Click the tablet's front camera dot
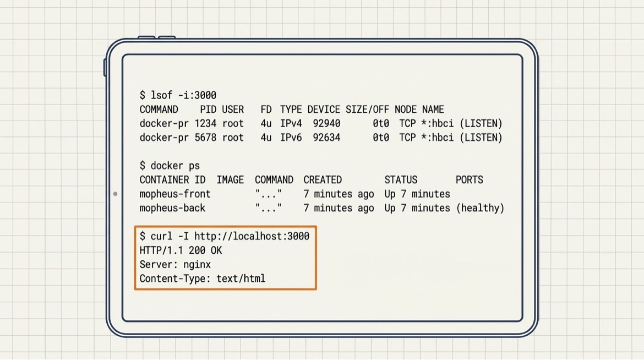The width and height of the screenshot is (644, 360). point(116,194)
